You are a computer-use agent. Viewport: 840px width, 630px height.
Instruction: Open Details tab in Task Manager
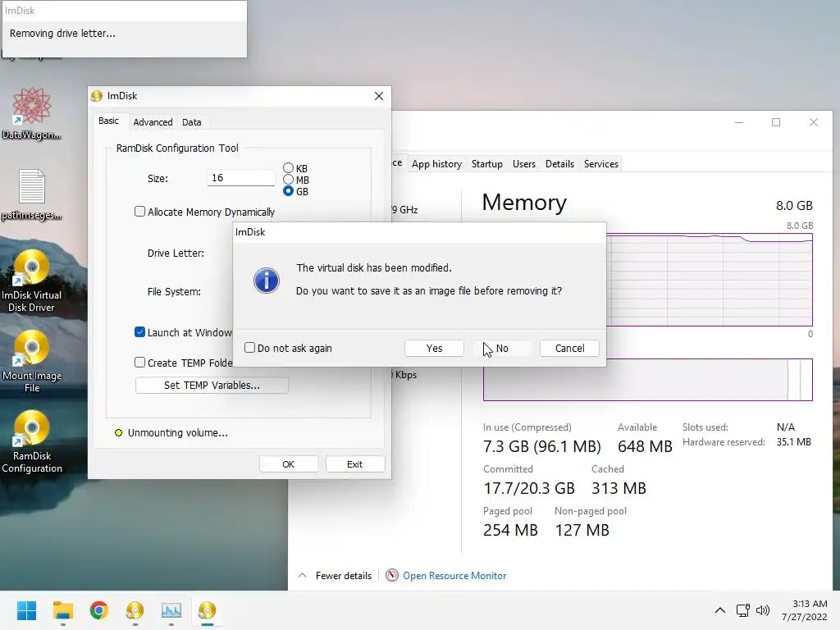[x=559, y=164]
